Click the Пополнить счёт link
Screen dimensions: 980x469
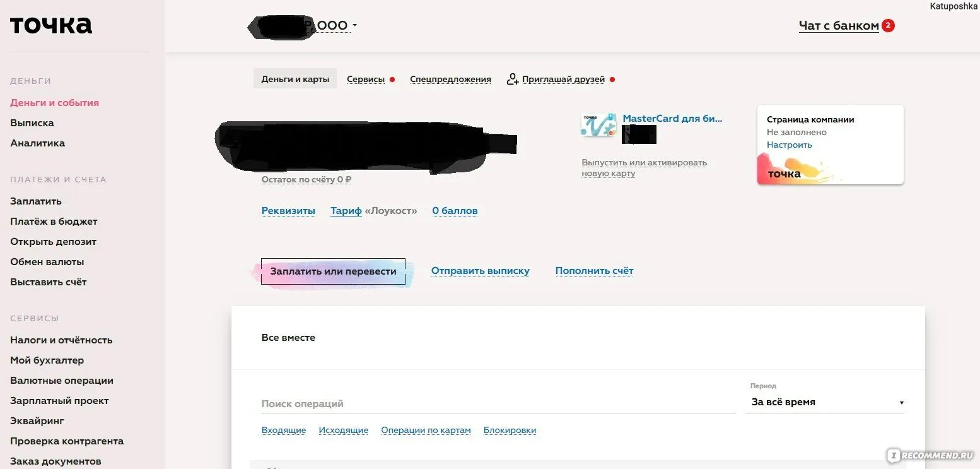[594, 271]
